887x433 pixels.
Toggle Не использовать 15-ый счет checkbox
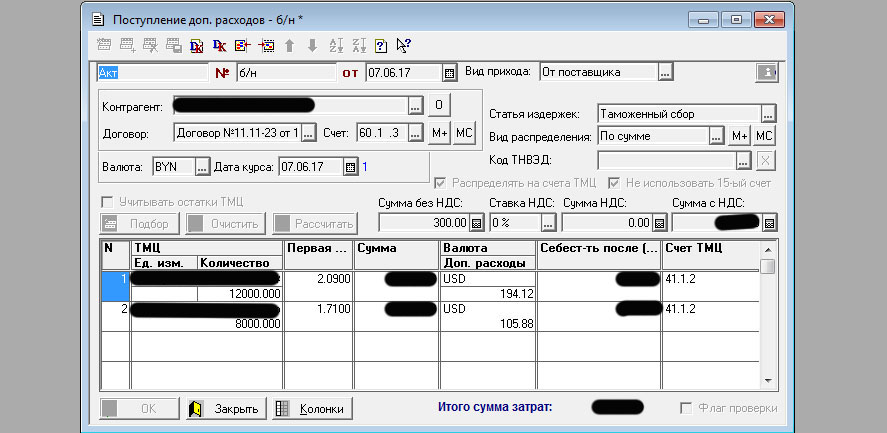(x=612, y=183)
